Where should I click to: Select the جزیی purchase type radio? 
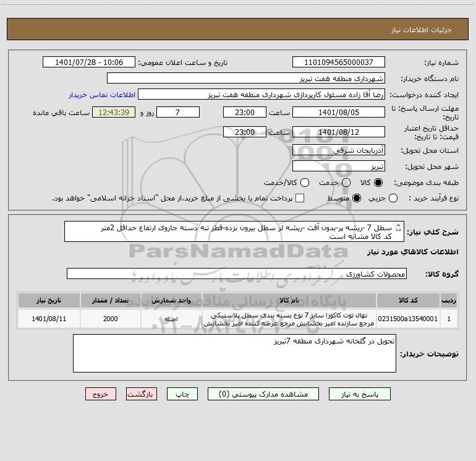[393, 198]
